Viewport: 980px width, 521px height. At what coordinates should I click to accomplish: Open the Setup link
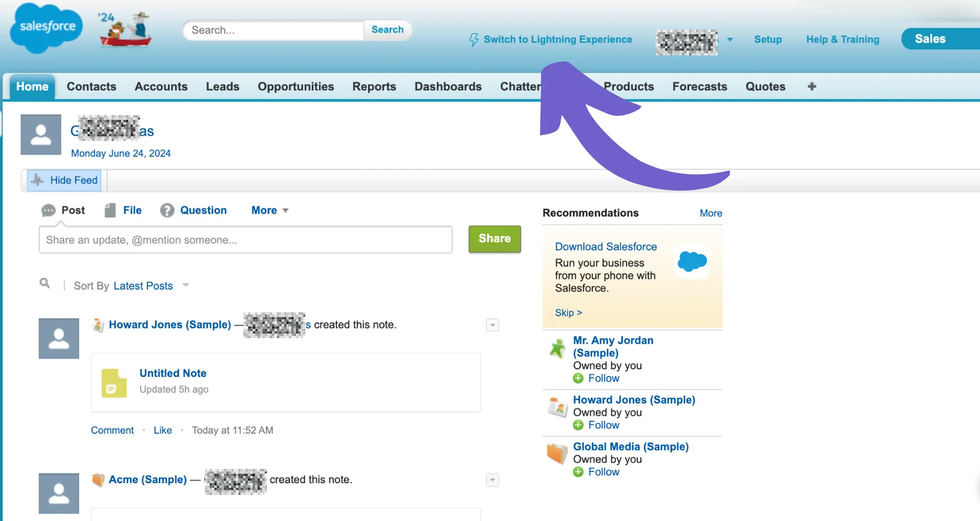tap(768, 39)
